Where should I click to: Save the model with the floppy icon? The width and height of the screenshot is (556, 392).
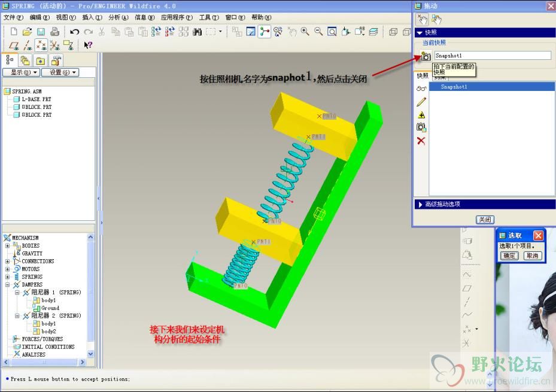point(41,32)
